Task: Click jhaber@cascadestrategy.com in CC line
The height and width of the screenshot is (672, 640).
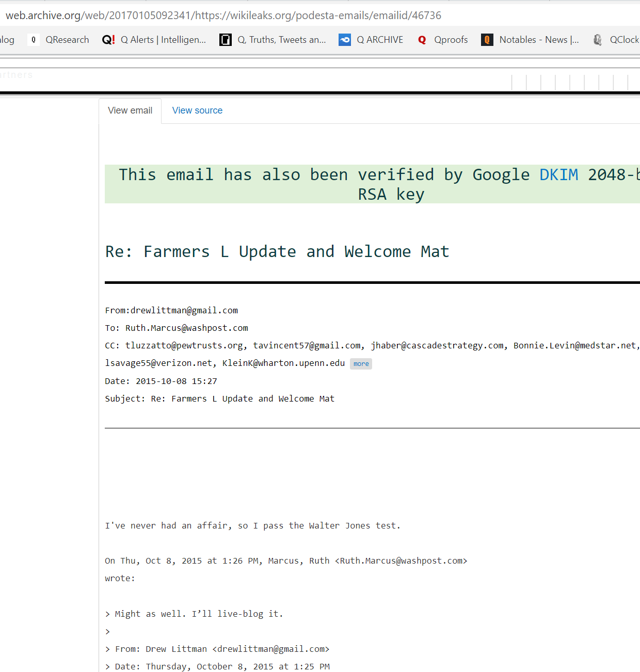Action: (437, 346)
